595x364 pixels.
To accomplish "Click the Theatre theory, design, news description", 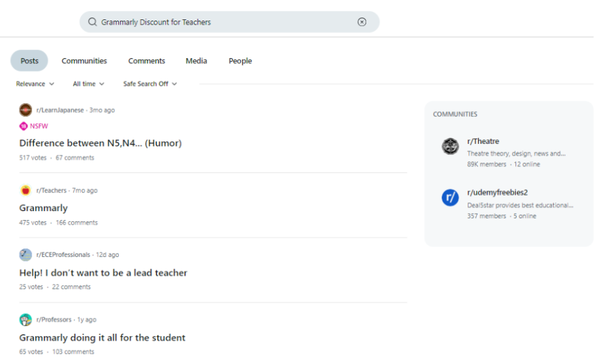I will click(x=516, y=154).
